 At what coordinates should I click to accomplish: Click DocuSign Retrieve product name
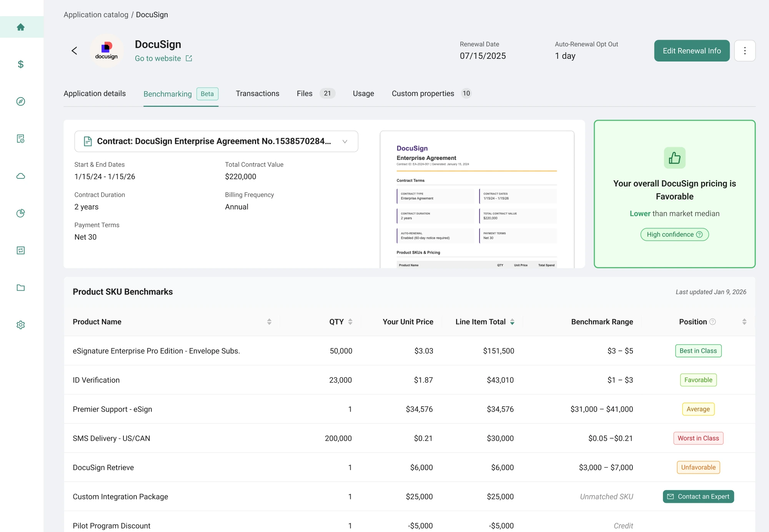103,467
